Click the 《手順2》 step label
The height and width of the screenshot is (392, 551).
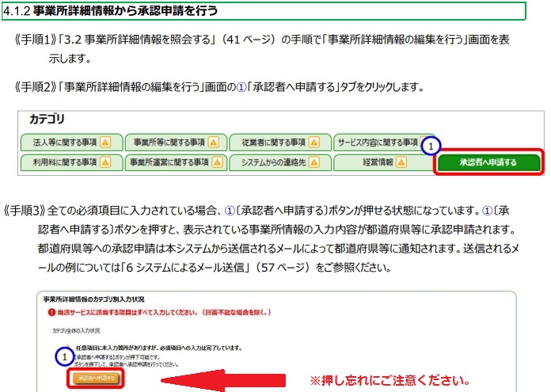[x=36, y=87]
